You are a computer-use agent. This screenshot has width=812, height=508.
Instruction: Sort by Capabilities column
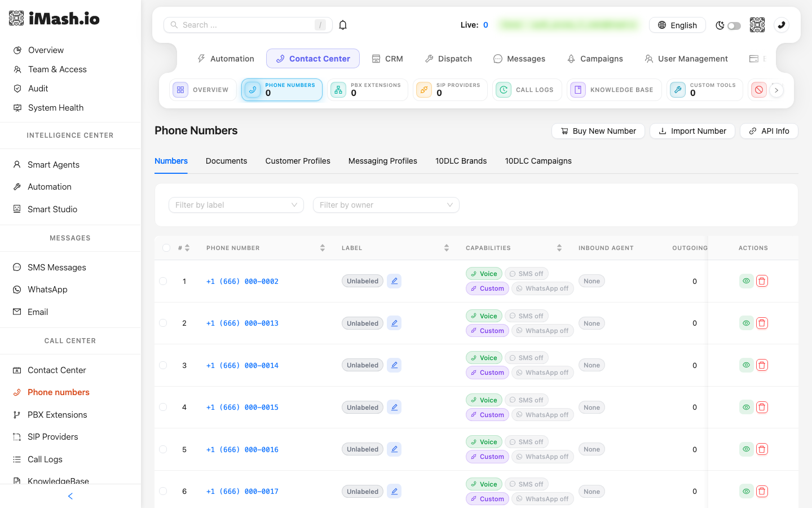click(559, 248)
